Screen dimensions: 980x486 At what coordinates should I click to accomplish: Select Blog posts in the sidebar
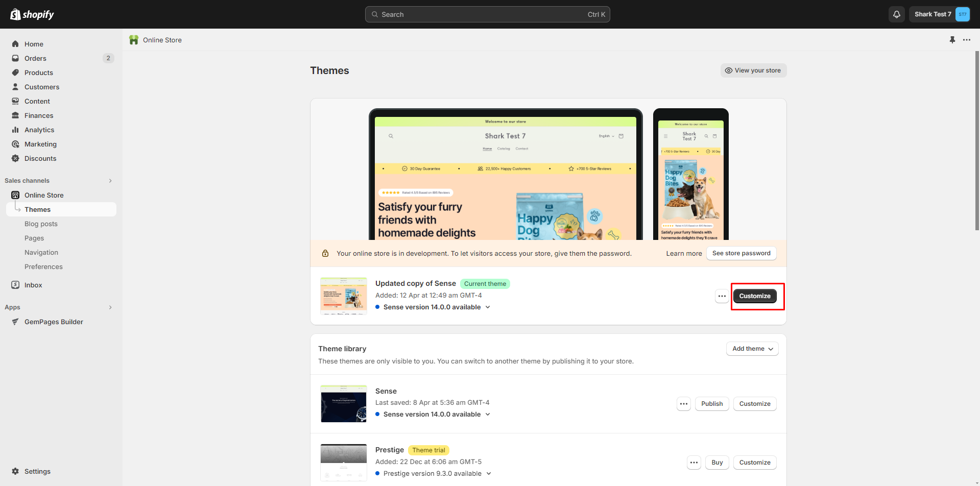point(41,224)
